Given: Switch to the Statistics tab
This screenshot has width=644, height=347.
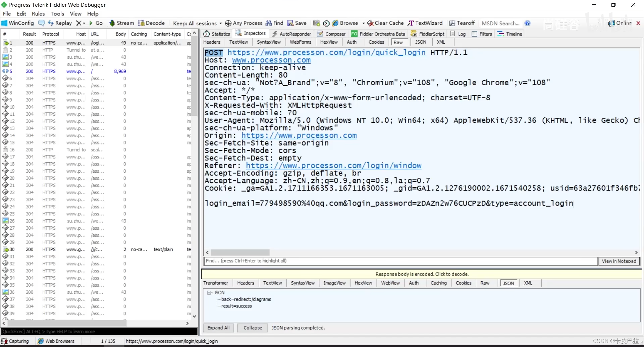Looking at the screenshot, I should pyautogui.click(x=217, y=34).
